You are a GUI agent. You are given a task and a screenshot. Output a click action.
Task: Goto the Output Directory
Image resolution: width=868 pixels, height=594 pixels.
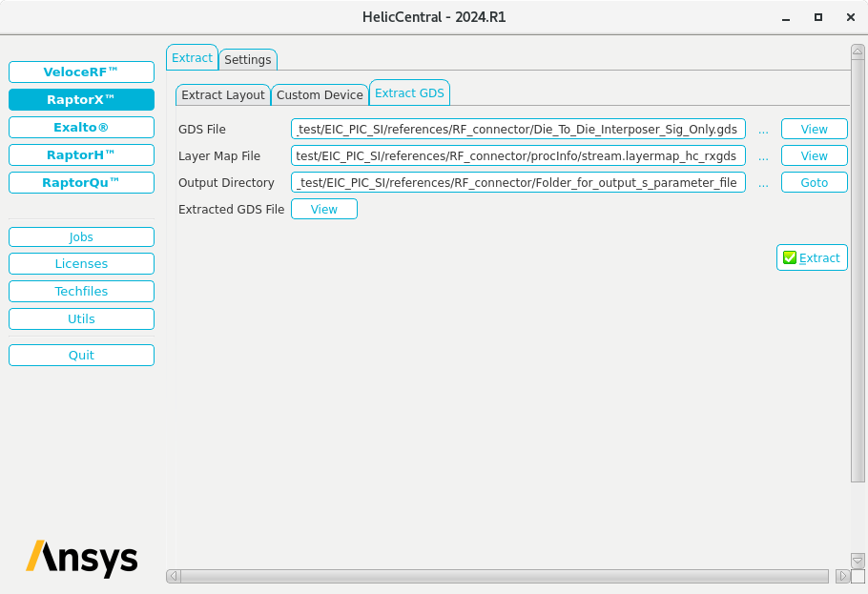click(x=815, y=183)
